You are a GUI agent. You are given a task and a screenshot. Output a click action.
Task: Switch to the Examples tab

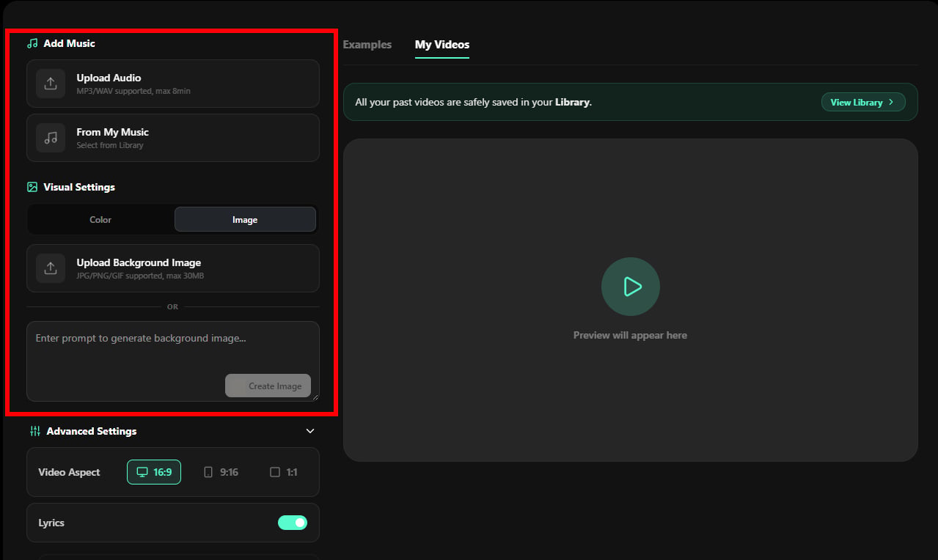point(367,45)
